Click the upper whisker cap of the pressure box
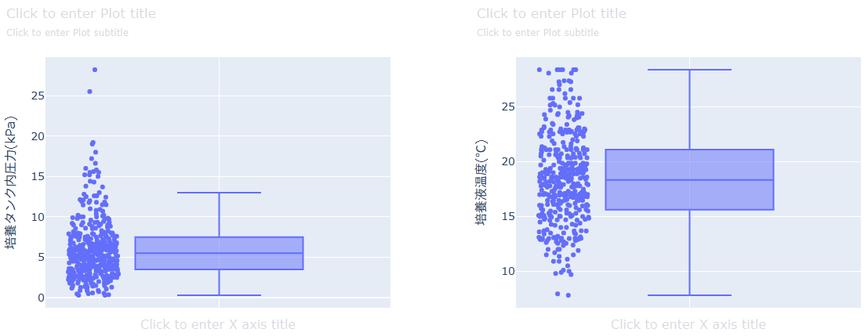 tap(219, 193)
